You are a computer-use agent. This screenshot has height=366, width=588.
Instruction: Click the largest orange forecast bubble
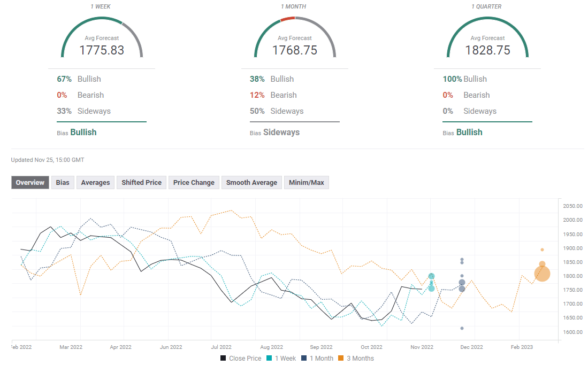click(542, 274)
